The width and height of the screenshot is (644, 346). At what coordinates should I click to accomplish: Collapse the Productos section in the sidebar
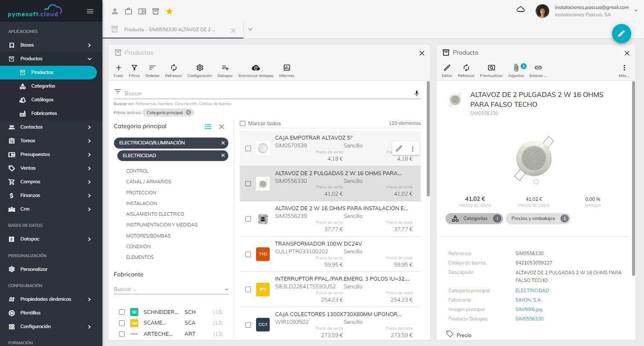[x=89, y=59]
